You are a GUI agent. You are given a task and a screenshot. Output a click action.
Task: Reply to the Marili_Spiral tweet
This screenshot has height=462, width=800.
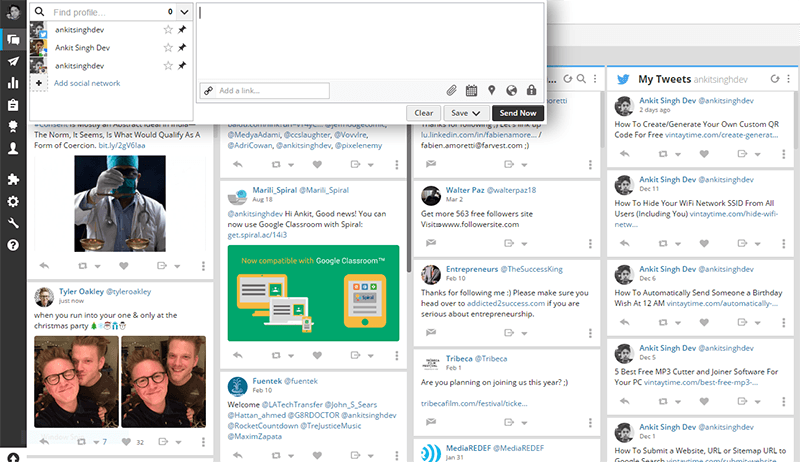[237, 355]
